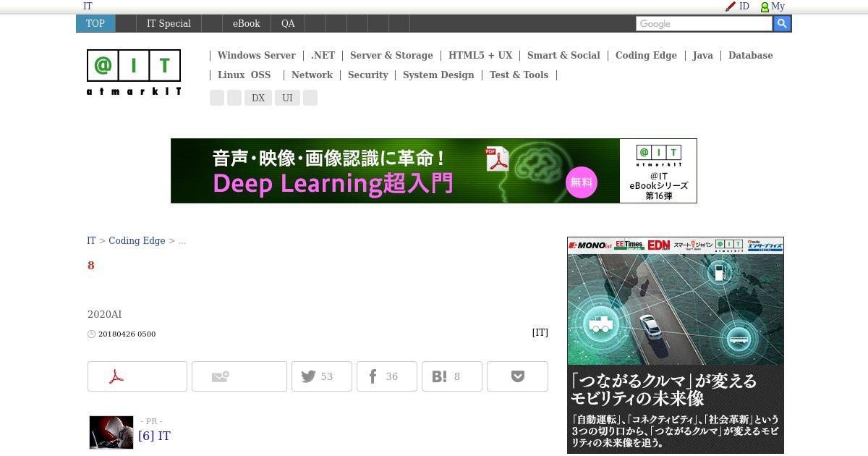This screenshot has width=868, height=456.
Task: Open HTML5 + UX category
Action: (x=480, y=56)
